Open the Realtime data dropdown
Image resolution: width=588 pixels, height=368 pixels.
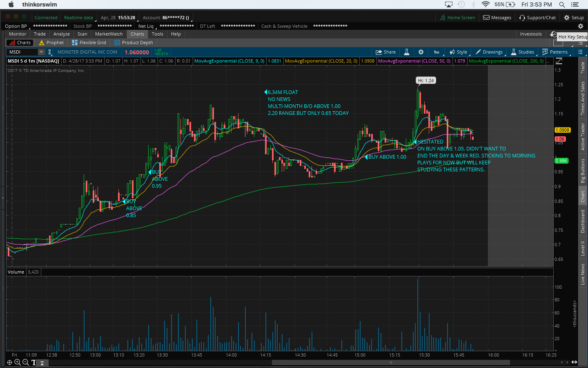click(x=79, y=18)
